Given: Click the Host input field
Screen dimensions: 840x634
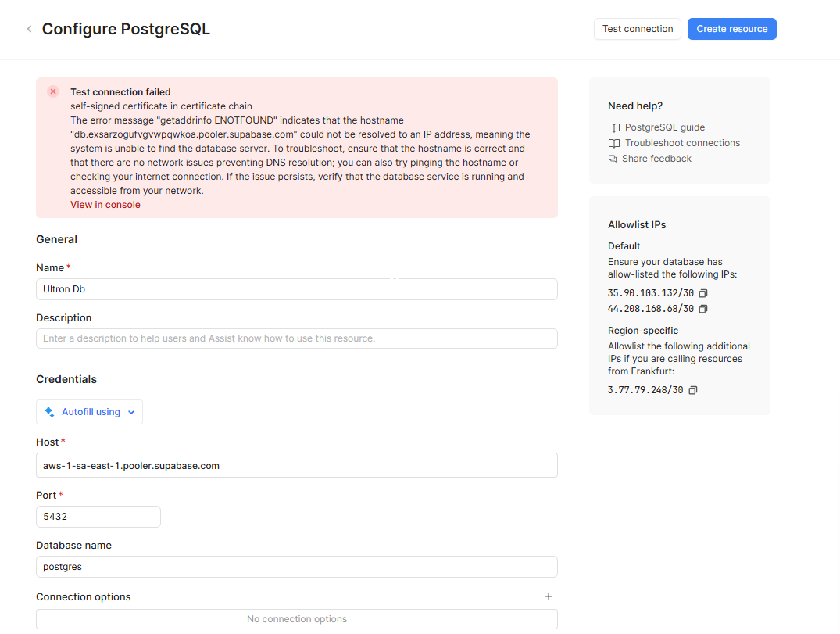Looking at the screenshot, I should pos(297,465).
